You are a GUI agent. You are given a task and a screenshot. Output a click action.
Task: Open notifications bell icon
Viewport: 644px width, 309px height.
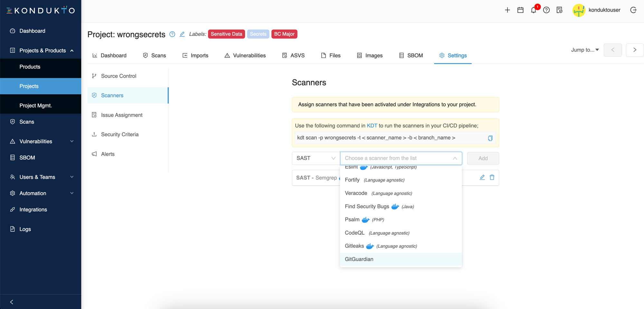pos(534,10)
